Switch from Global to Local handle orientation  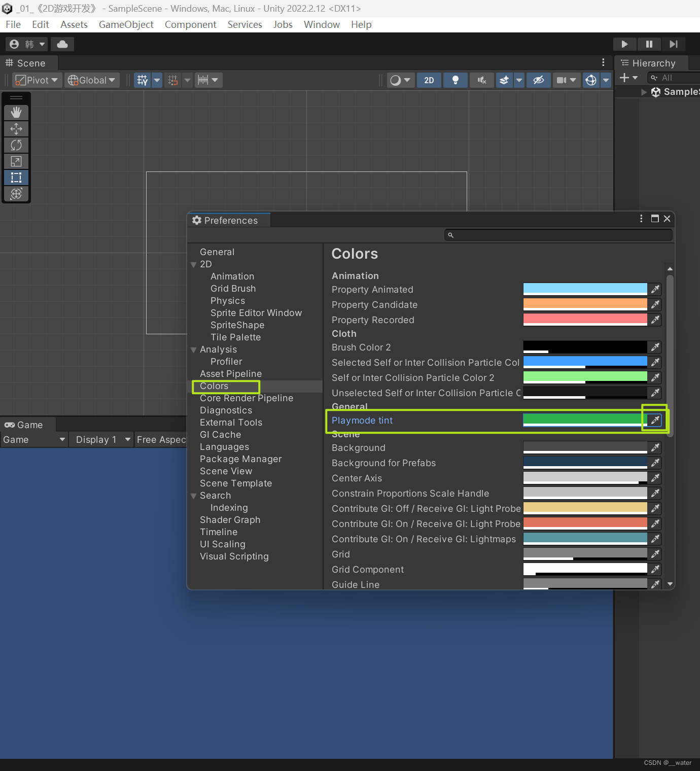[91, 80]
